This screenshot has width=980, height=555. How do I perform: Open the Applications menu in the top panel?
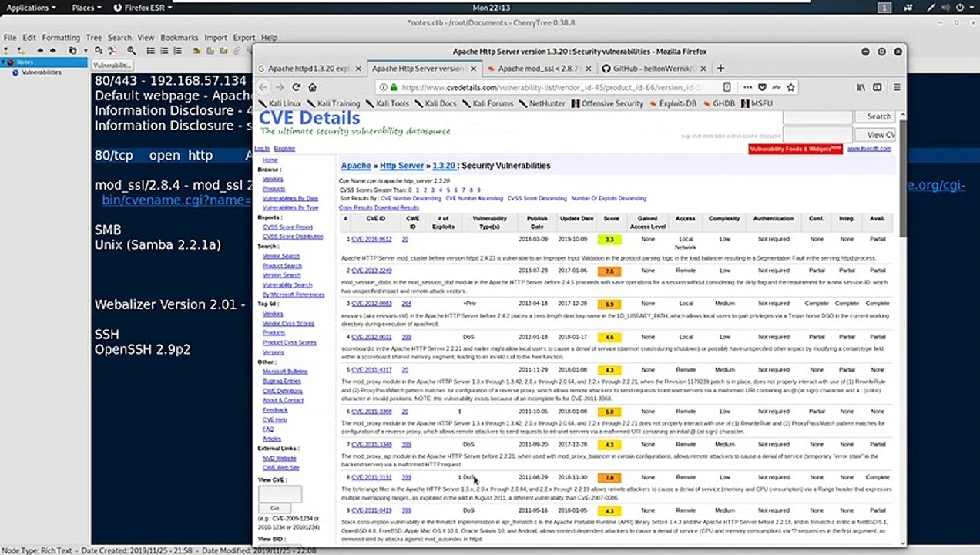[31, 7]
